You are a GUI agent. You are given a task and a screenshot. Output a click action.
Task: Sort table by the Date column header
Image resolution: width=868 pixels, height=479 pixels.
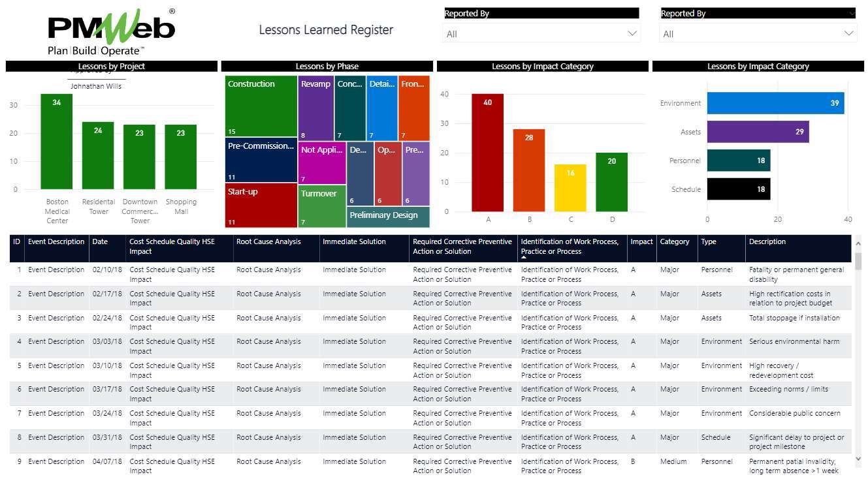click(x=100, y=242)
